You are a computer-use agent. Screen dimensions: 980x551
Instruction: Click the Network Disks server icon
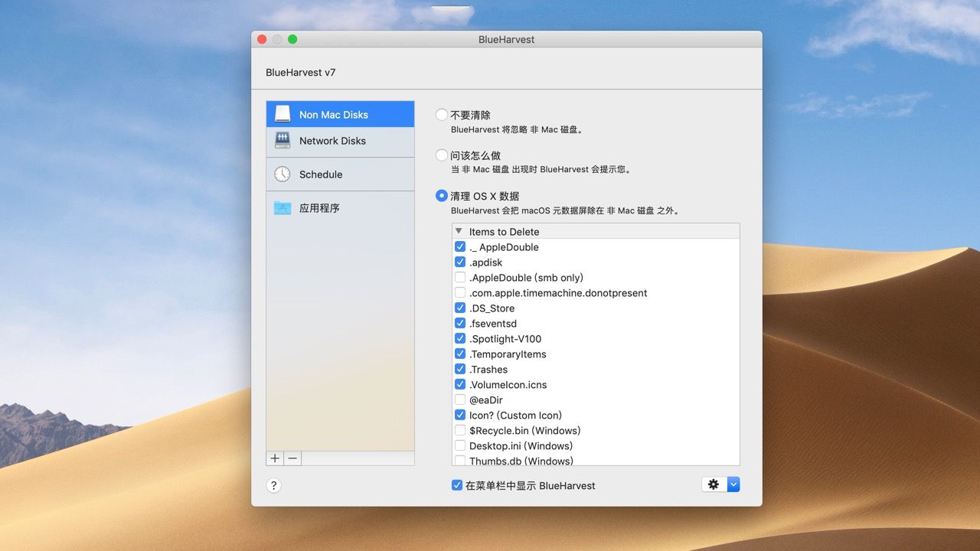coord(283,141)
